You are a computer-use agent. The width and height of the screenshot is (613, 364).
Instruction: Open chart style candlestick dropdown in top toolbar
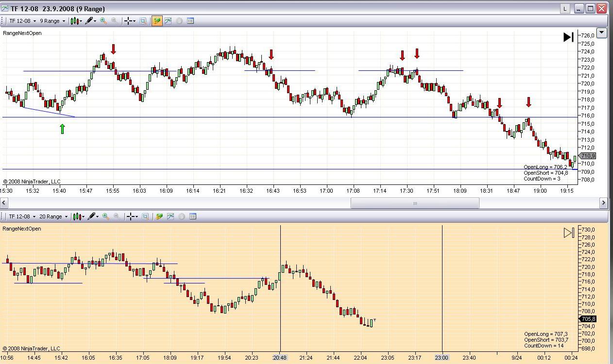pos(76,21)
